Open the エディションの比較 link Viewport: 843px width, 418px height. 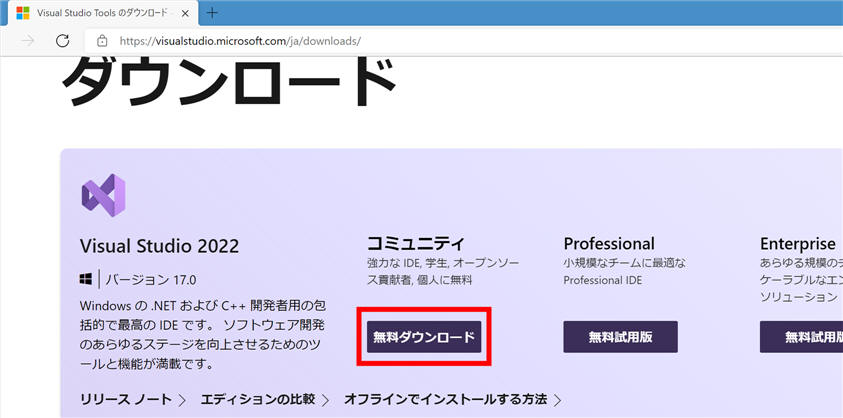258,399
